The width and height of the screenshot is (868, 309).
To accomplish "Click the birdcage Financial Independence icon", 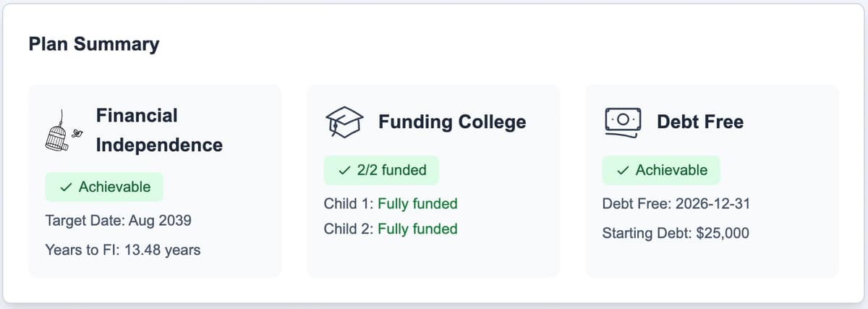I will tap(58, 136).
